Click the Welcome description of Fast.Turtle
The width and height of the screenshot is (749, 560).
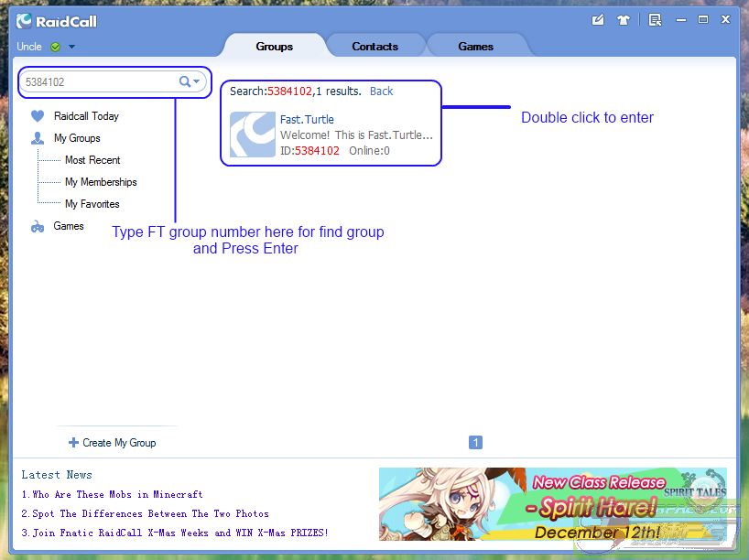click(x=356, y=135)
